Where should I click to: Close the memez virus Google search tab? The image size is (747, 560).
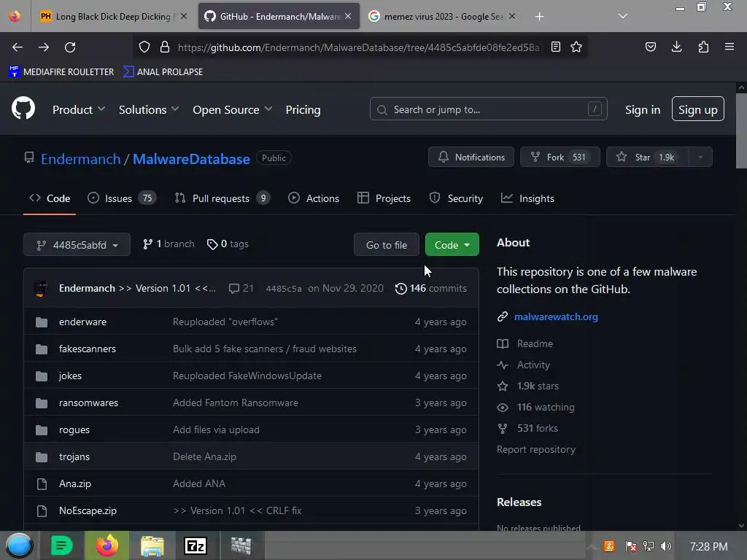click(x=512, y=16)
